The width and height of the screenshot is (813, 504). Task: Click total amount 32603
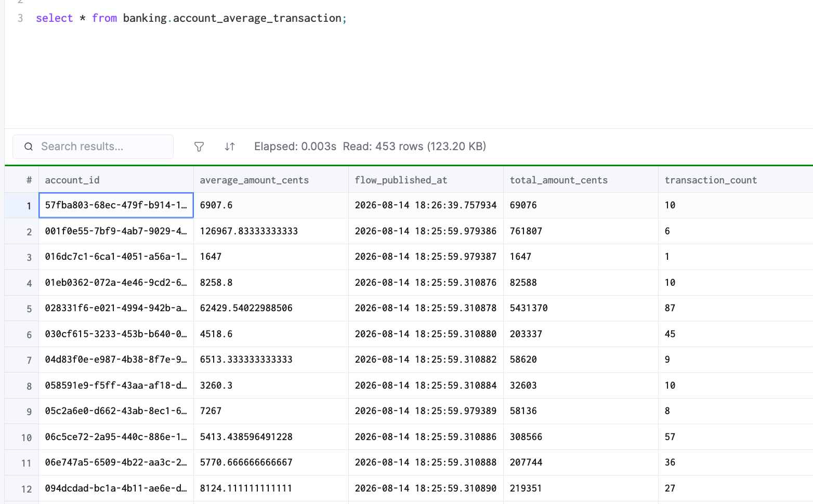click(523, 386)
